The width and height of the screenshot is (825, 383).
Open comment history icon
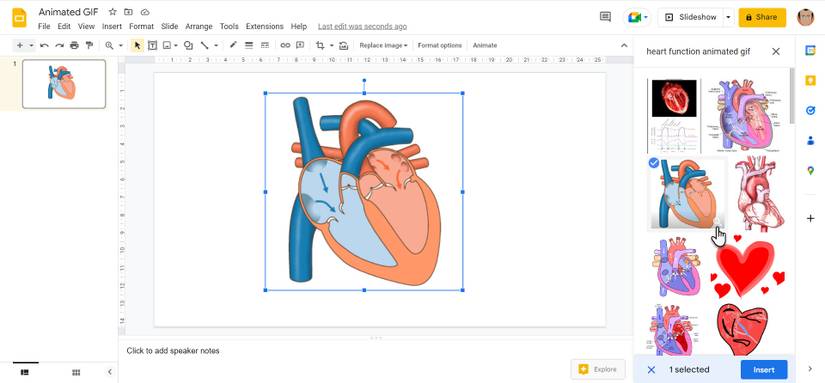click(x=605, y=17)
